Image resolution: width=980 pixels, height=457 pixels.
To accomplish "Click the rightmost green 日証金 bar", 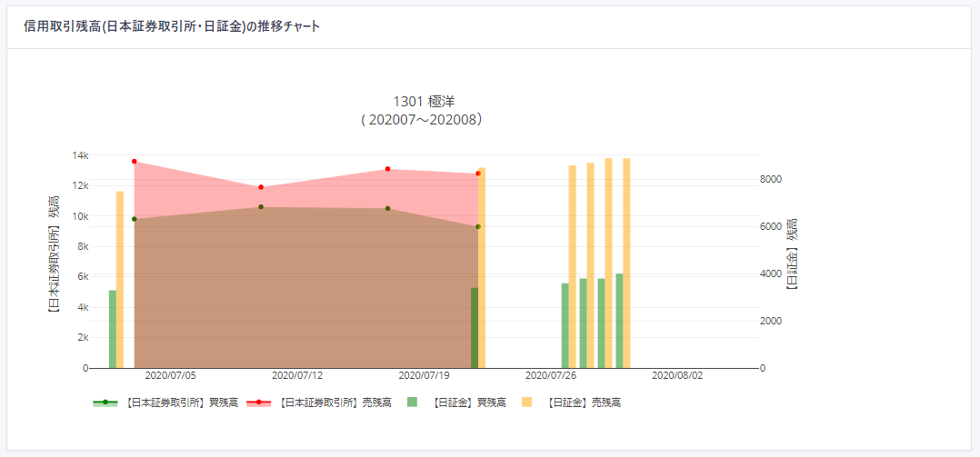I will point(619,321).
